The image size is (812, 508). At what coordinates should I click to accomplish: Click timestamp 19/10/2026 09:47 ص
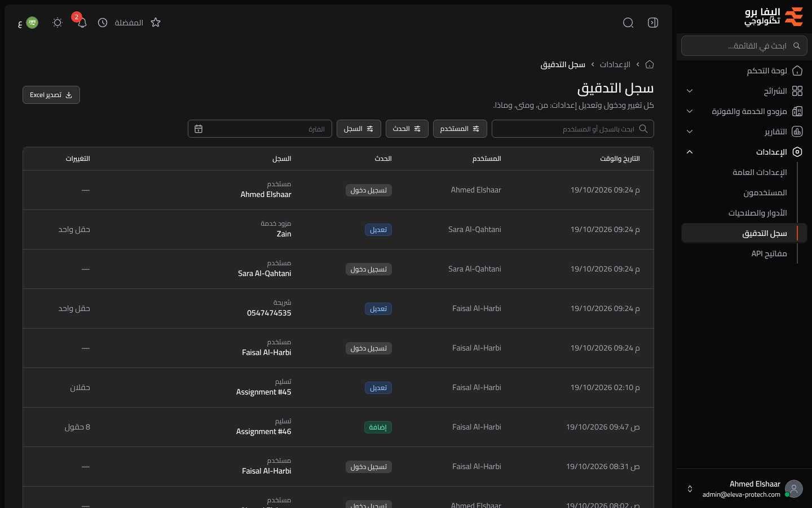[x=603, y=427]
